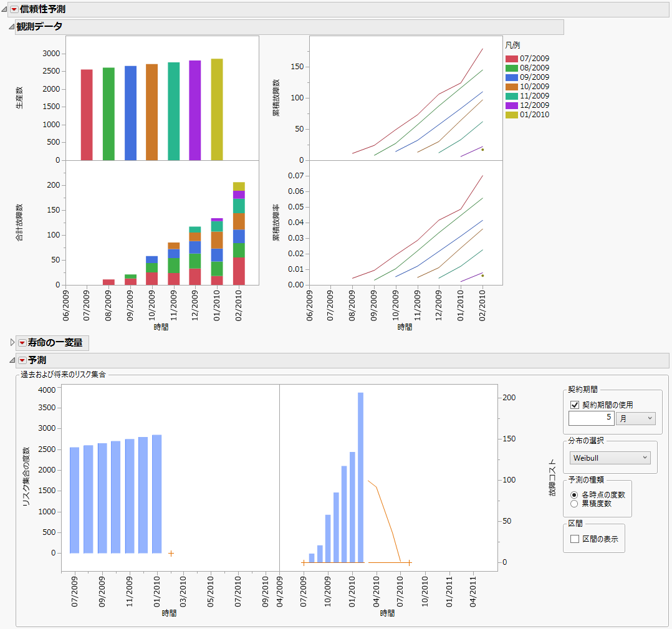Click the 累積故障率 axis label
This screenshot has width=672, height=629.
click(276, 223)
